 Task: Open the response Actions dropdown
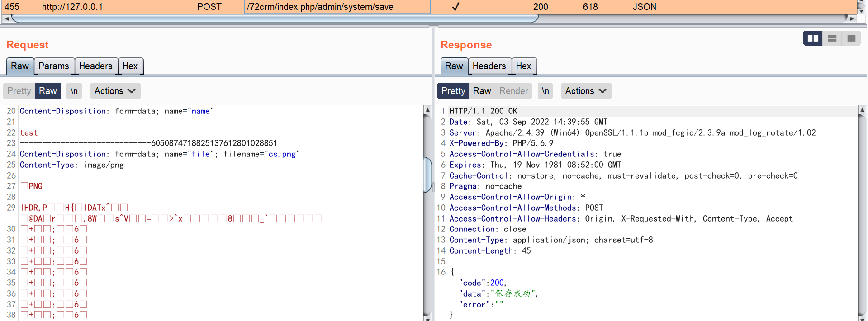(586, 91)
